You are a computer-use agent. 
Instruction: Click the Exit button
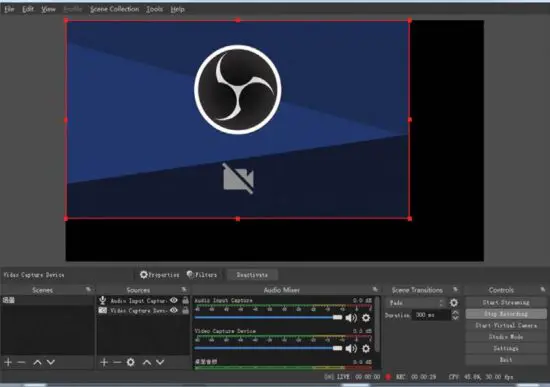[x=506, y=360]
